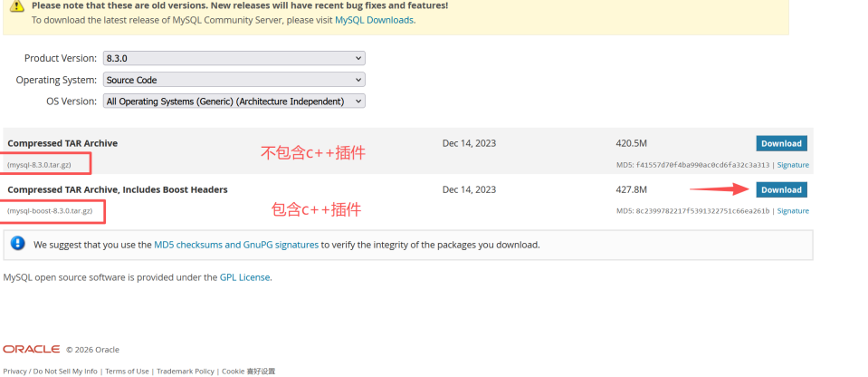Open the GPL License link
This screenshot has width=868, height=377.
point(244,277)
